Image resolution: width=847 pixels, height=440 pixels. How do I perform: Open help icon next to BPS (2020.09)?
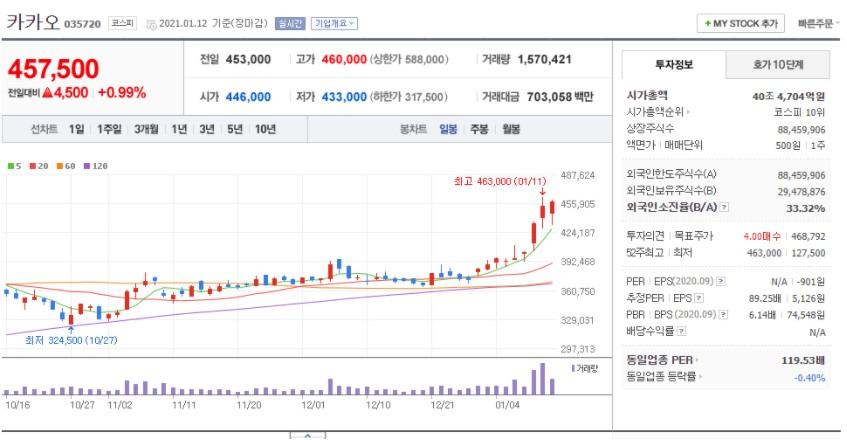coord(723,314)
